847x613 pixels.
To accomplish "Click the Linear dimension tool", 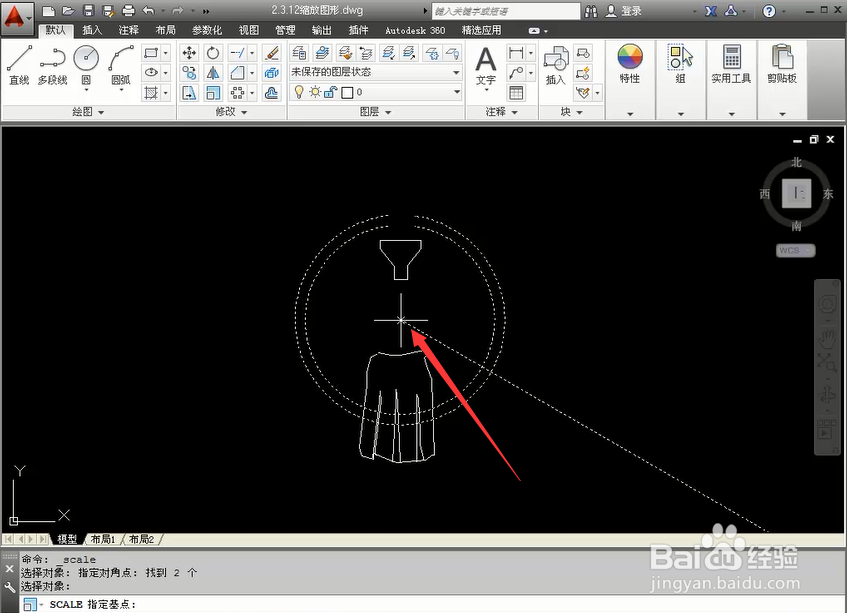I will click(516, 53).
